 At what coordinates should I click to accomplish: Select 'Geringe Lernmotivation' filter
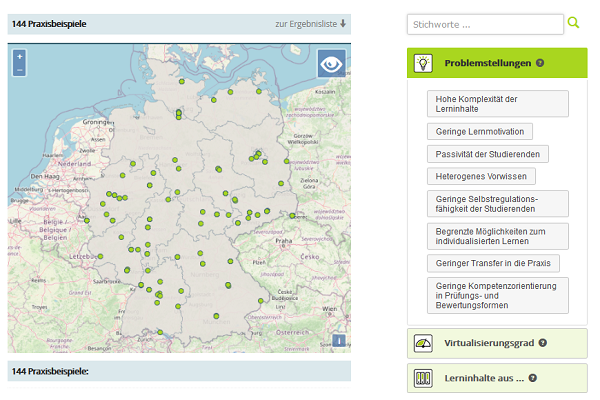(480, 131)
